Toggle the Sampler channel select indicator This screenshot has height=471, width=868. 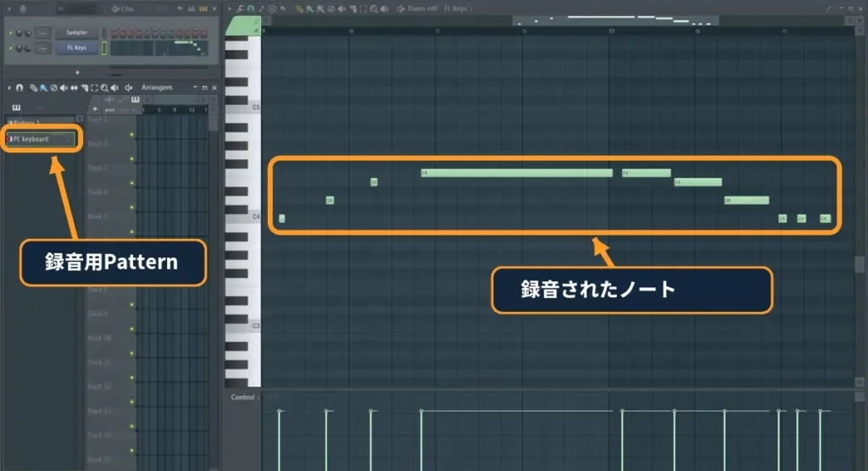(103, 33)
